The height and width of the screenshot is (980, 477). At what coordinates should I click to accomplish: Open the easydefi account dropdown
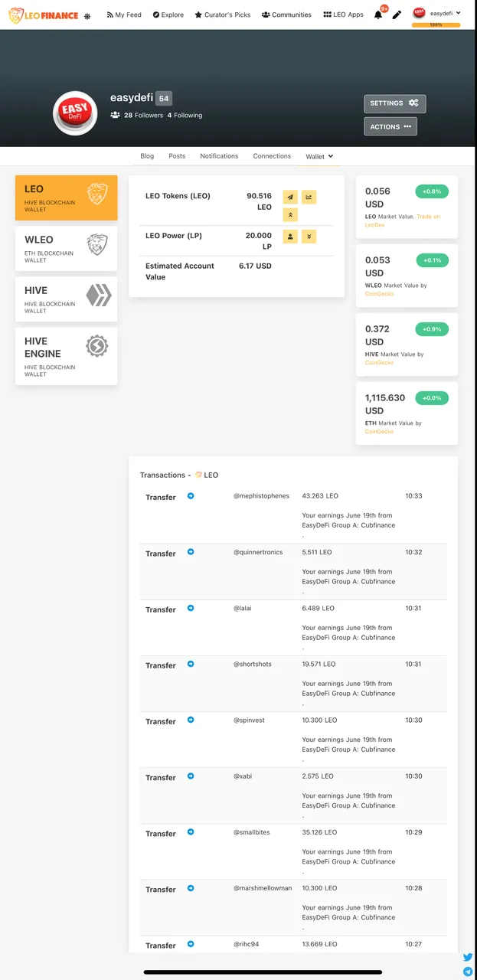[437, 13]
